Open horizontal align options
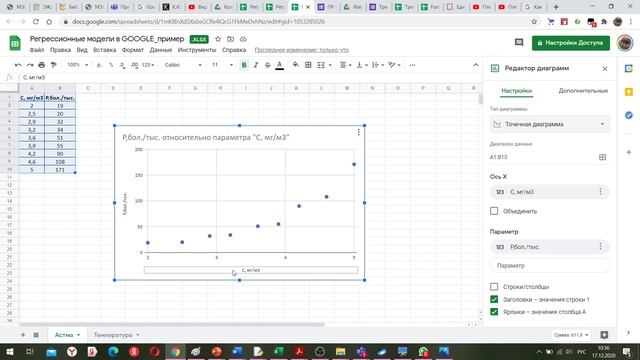640x360 pixels. [346, 65]
